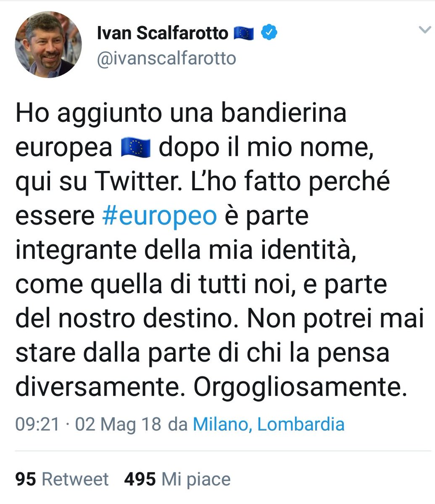Open the #europeo hashtag
Viewport: 435px width, 504px height.
(160, 215)
